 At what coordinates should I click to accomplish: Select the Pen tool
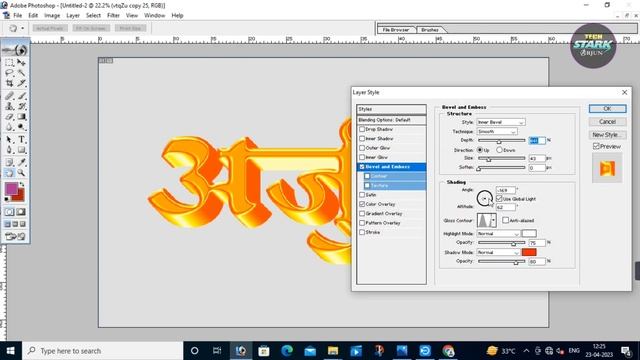[x=9, y=150]
